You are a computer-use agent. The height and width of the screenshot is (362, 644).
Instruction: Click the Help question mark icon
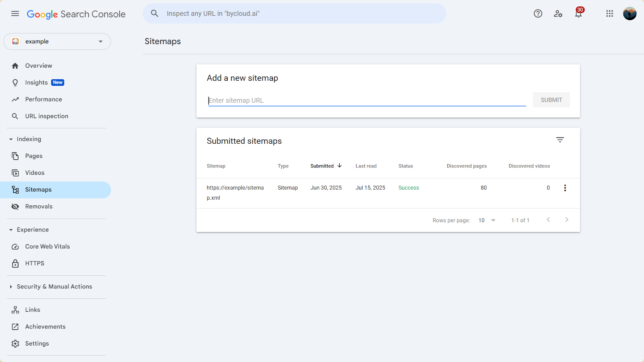coord(538,14)
